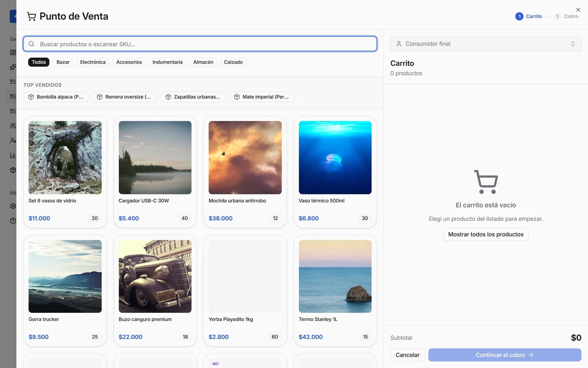Filter products by Almacén
This screenshot has width=588, height=368.
(203, 62)
